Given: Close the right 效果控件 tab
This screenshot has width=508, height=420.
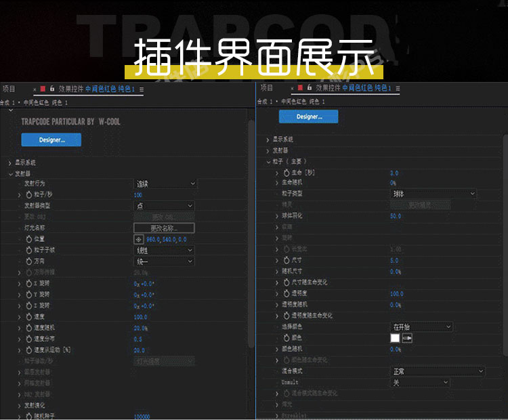Looking at the screenshot, I should pos(292,89).
